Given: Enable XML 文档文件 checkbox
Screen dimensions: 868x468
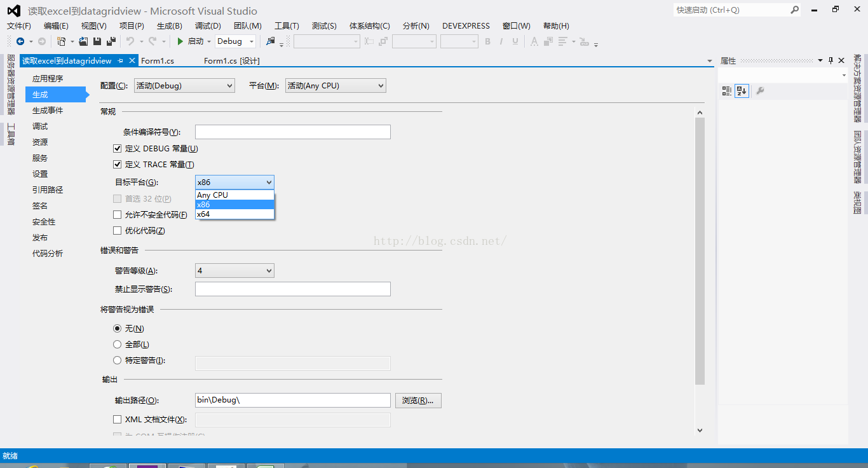Looking at the screenshot, I should click(x=117, y=420).
